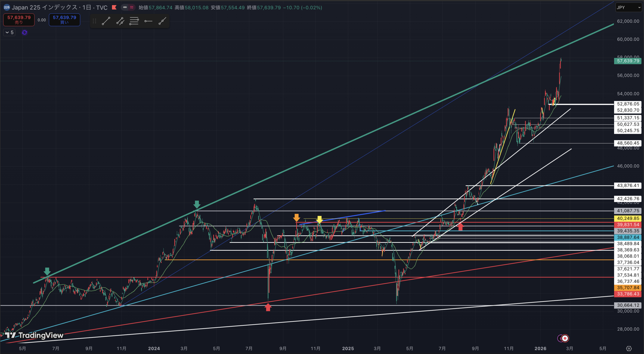Image resolution: width=644 pixels, height=354 pixels.
Task: Click the Japan 225 インデックス symbol title
Action: (44, 8)
